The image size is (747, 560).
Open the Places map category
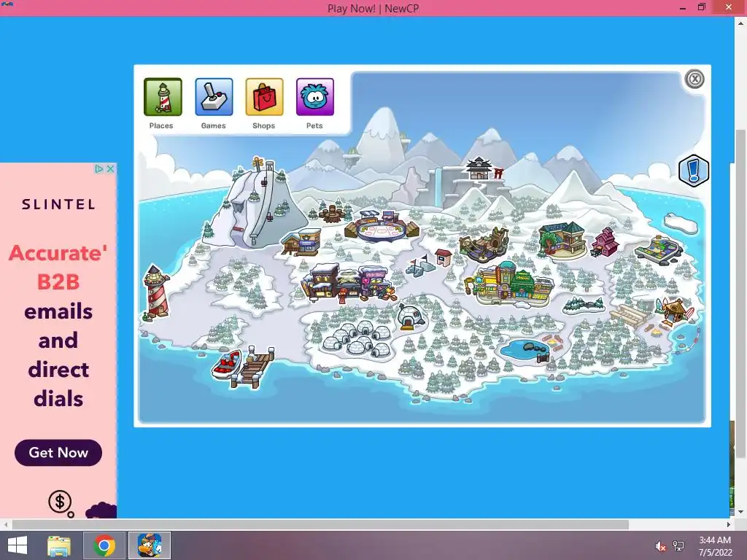(x=163, y=97)
